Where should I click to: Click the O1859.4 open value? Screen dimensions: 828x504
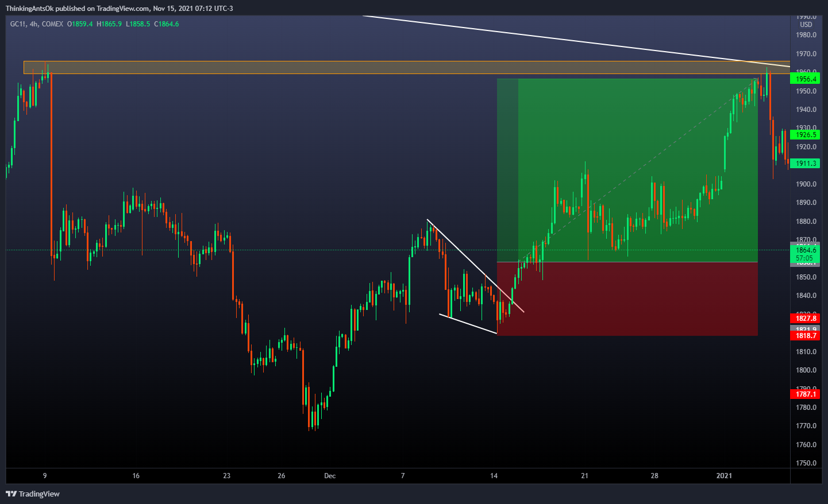tap(80, 24)
